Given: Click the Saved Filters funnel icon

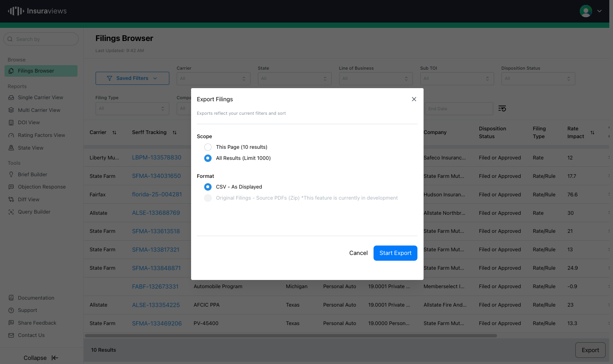Looking at the screenshot, I should pyautogui.click(x=109, y=78).
